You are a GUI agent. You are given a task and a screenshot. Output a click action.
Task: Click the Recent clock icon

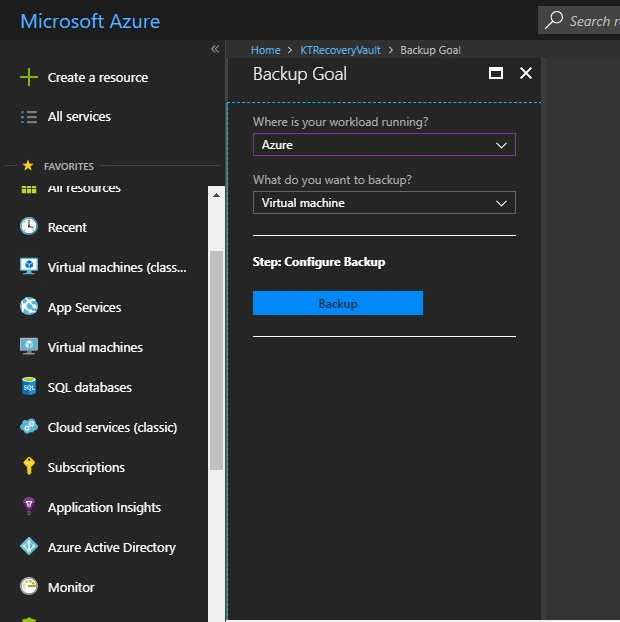(x=29, y=227)
